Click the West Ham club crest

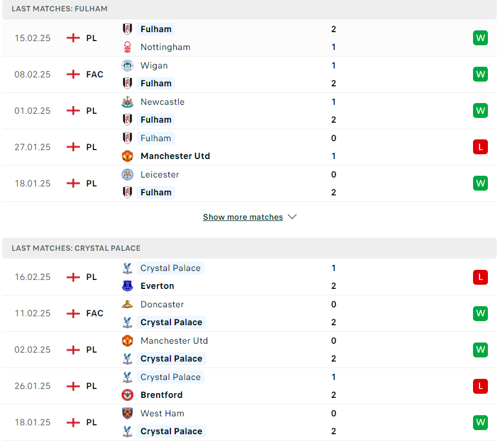[127, 413]
